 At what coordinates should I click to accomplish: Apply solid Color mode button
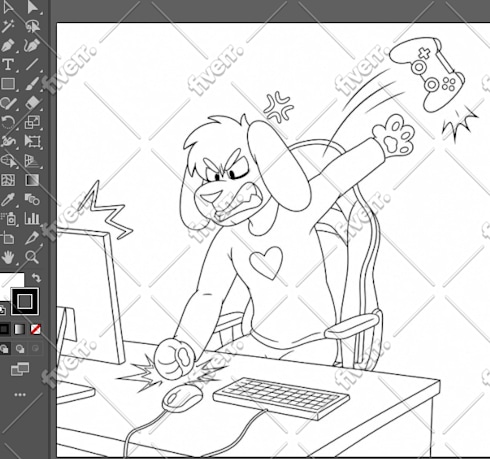[x=4, y=329]
